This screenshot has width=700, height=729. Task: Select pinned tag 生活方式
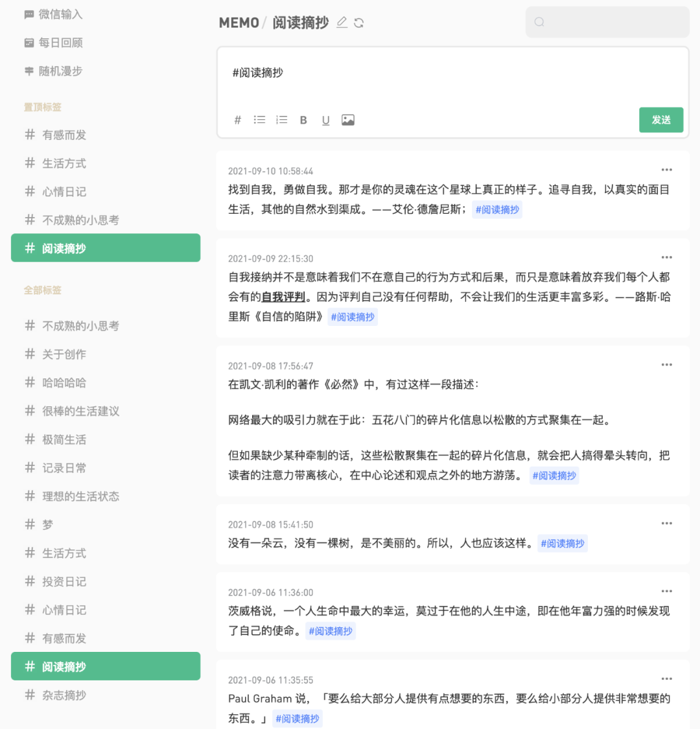[106, 163]
